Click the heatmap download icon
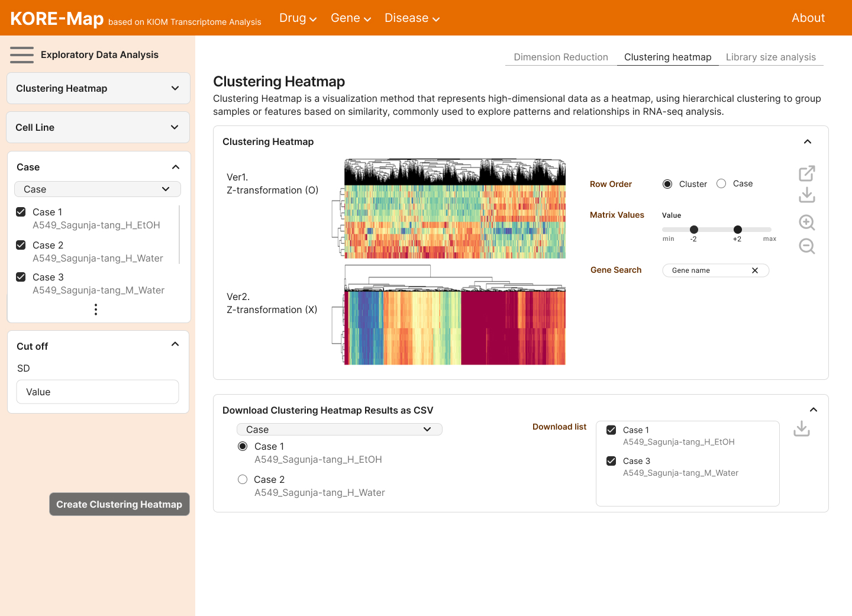852x616 pixels. point(807,195)
